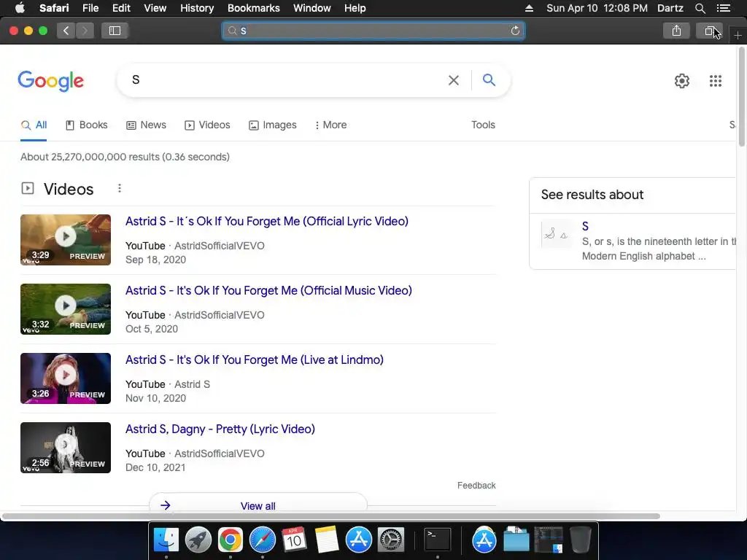
Task: Click the Safari address bar
Action: click(373, 31)
